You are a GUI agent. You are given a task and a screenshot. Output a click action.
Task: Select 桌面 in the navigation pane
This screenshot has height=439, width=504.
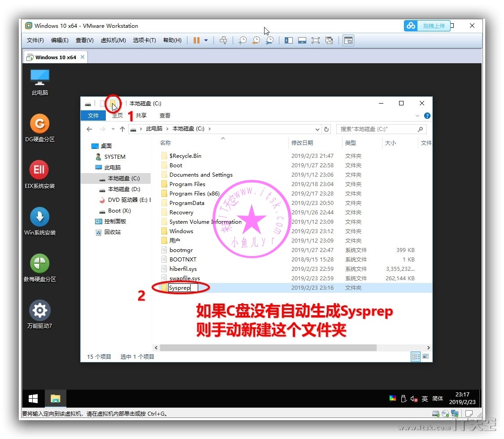[x=106, y=146]
